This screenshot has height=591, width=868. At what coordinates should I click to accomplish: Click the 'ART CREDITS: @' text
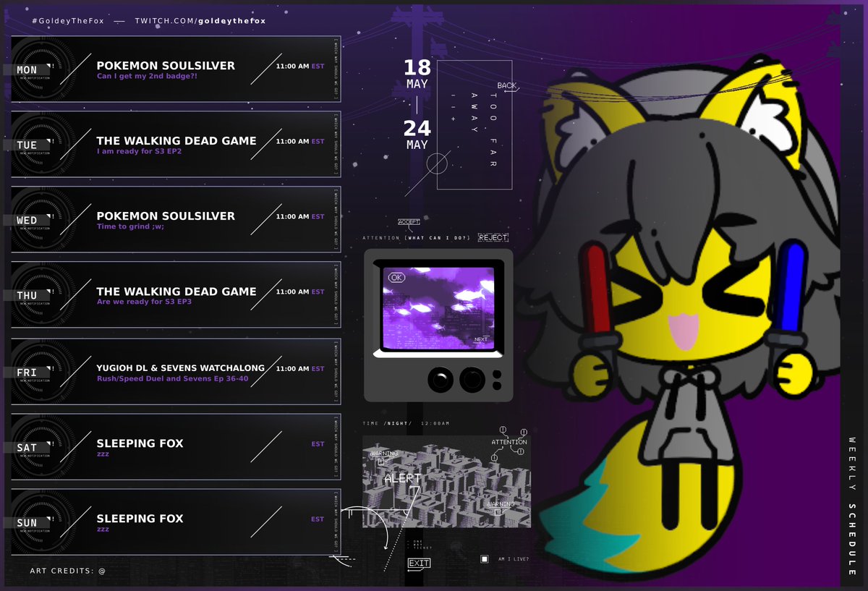68,571
